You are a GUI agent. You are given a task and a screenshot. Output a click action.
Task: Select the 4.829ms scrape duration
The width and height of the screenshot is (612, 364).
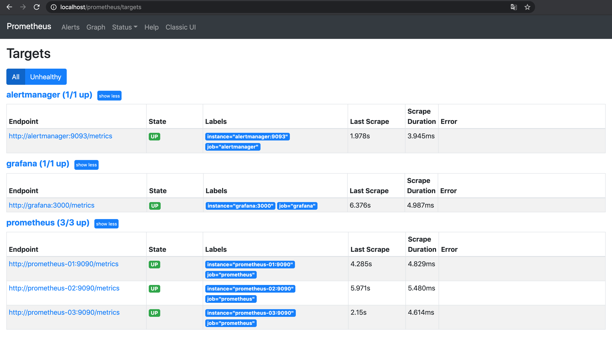(x=421, y=264)
